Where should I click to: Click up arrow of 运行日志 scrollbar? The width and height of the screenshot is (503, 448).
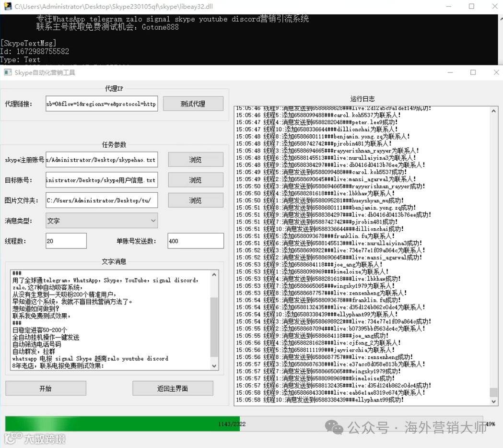[x=494, y=111]
